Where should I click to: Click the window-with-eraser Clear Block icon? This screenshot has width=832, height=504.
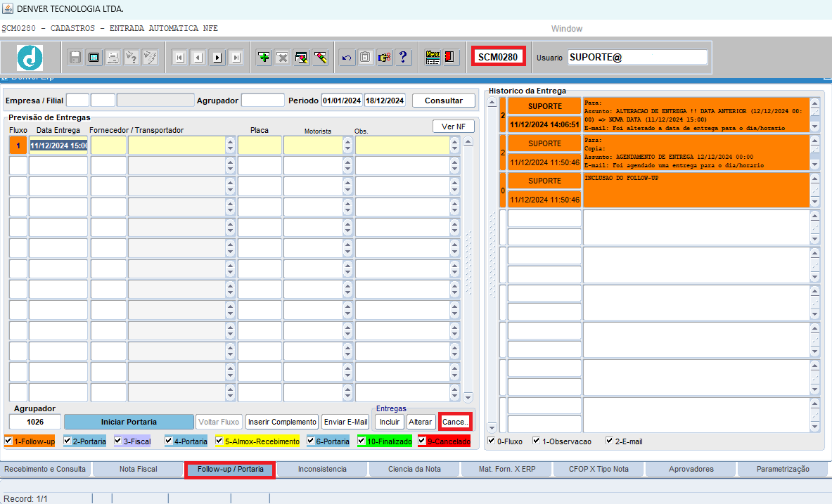[x=302, y=58]
